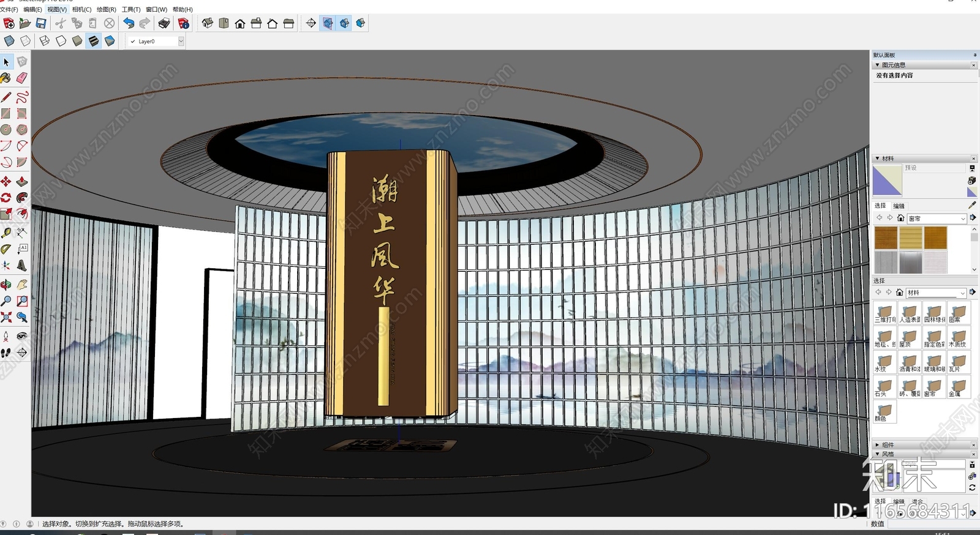
Task: Expand the 组件 panel
Action: pyautogui.click(x=877, y=445)
